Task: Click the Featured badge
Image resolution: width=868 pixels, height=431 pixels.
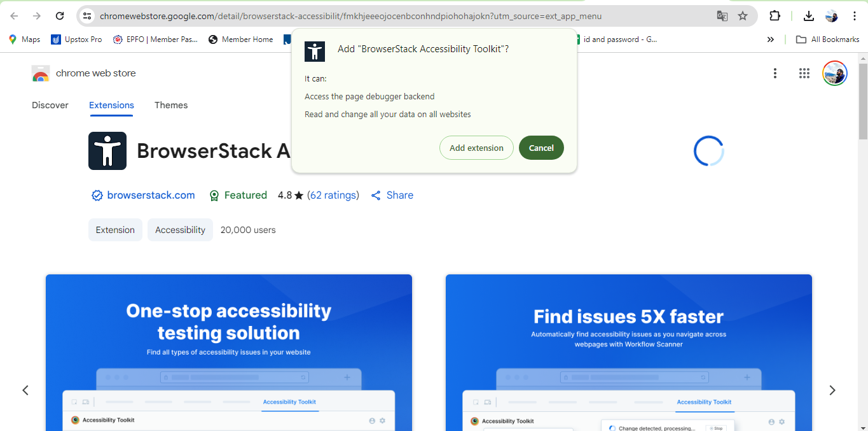Action: (x=238, y=195)
